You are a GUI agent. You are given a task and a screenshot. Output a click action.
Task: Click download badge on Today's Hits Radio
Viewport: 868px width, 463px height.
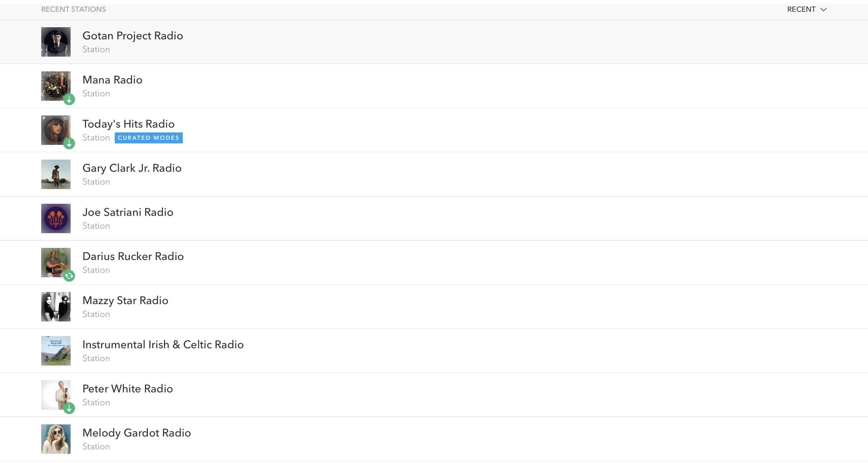tap(69, 143)
